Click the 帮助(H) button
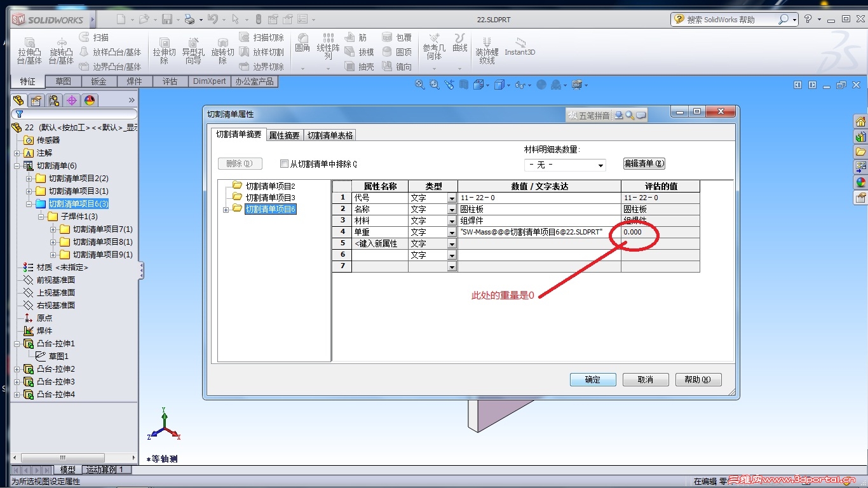This screenshot has height=488, width=868. pos(698,379)
